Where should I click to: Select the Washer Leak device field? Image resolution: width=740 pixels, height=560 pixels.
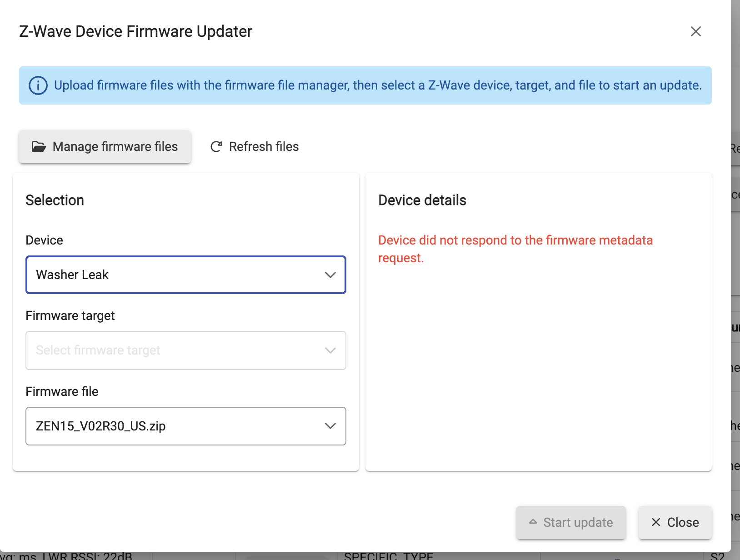point(186,275)
